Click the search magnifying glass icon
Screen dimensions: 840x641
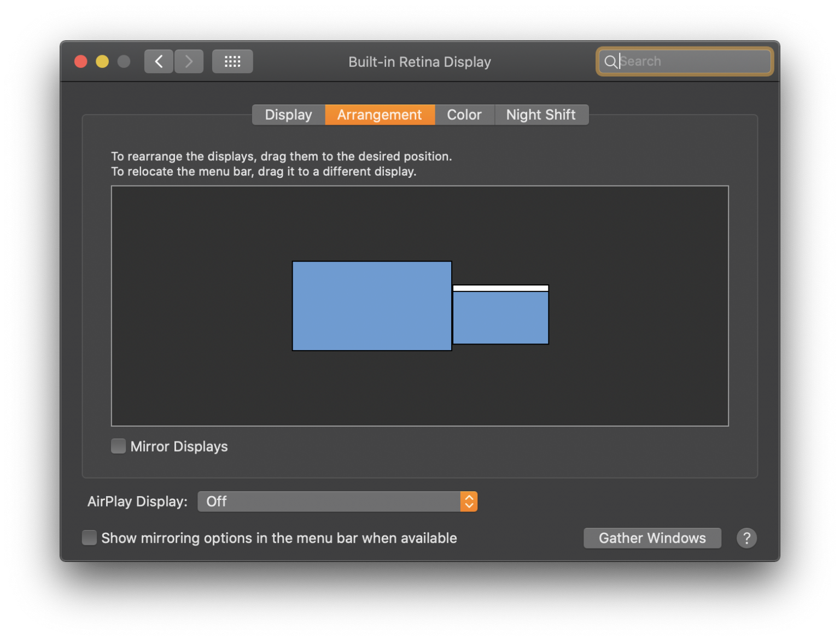612,62
